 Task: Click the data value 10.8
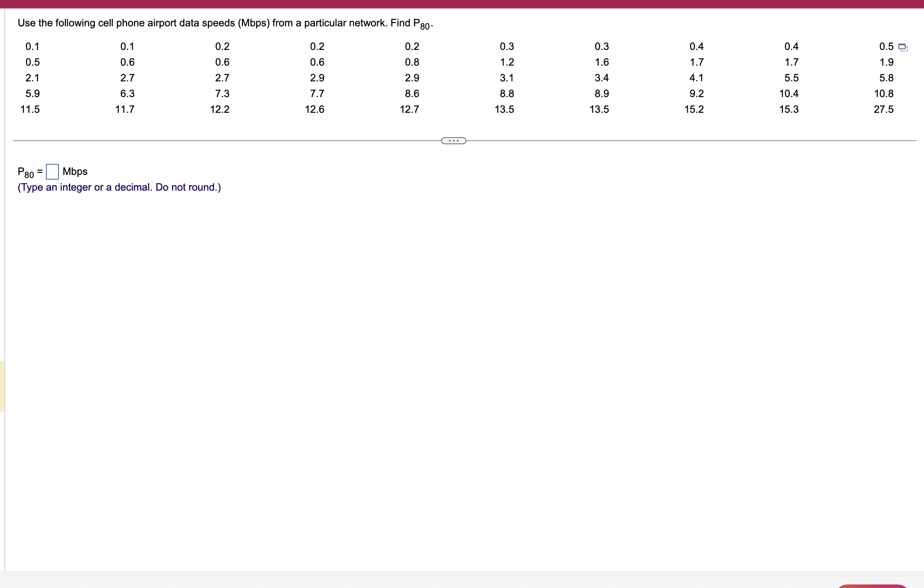click(883, 94)
